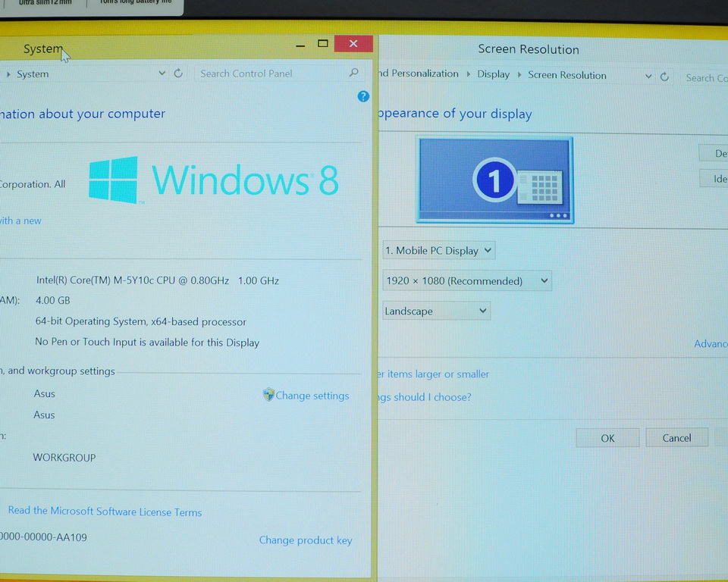Focus the Screen Resolution window search field
The image size is (728, 582).
click(704, 78)
